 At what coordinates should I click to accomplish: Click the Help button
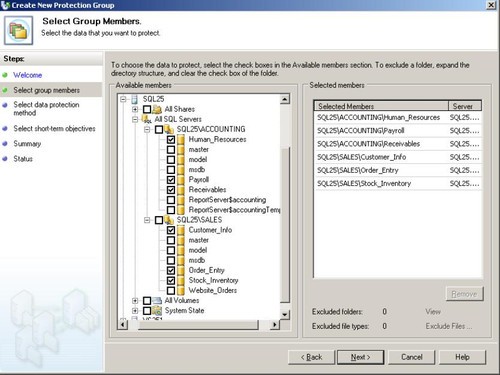(462, 357)
